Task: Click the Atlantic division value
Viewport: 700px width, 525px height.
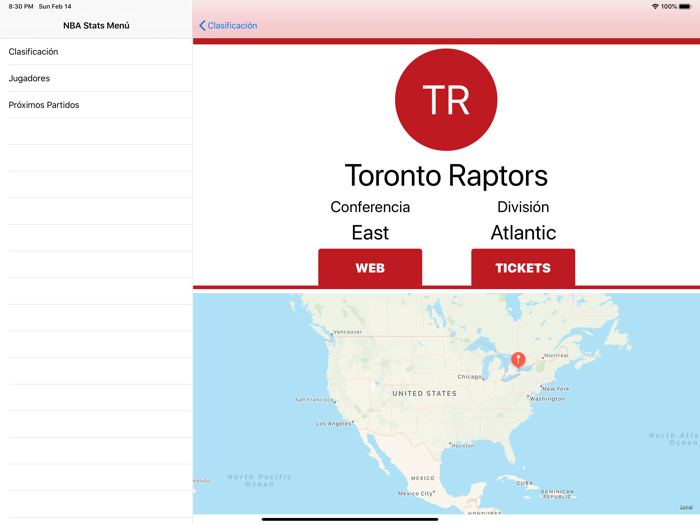Action: tap(523, 233)
